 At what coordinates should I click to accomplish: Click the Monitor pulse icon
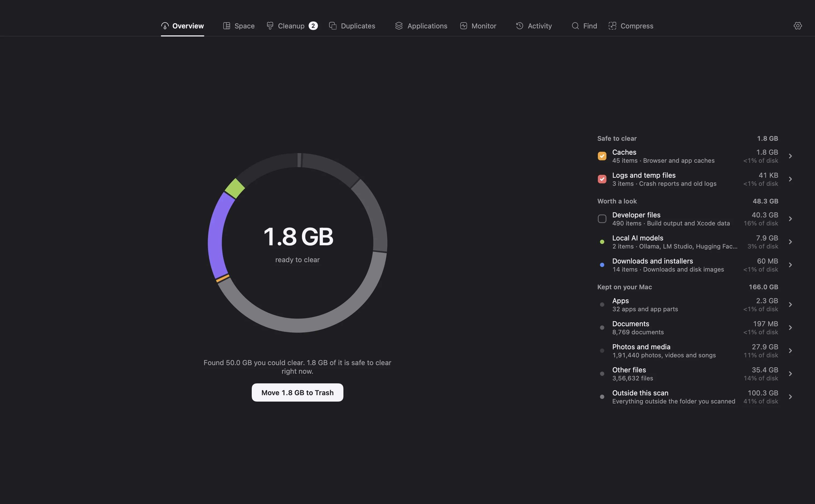click(x=464, y=26)
